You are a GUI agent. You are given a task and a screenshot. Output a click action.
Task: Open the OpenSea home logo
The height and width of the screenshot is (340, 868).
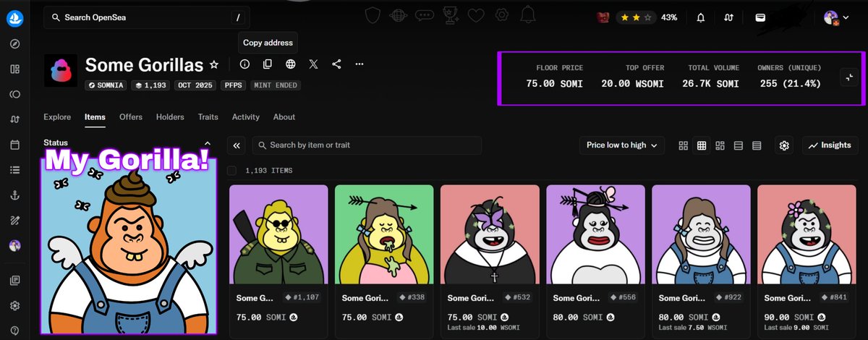[x=14, y=18]
